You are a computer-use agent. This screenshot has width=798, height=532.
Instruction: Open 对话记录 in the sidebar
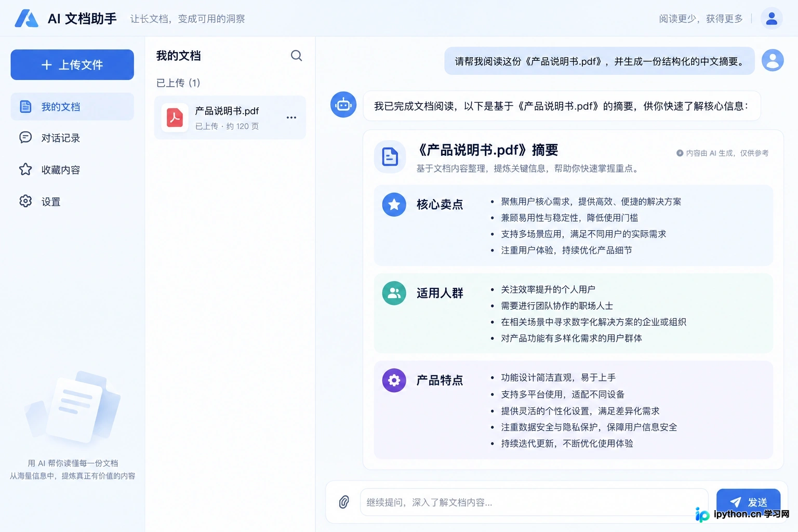(x=72, y=138)
